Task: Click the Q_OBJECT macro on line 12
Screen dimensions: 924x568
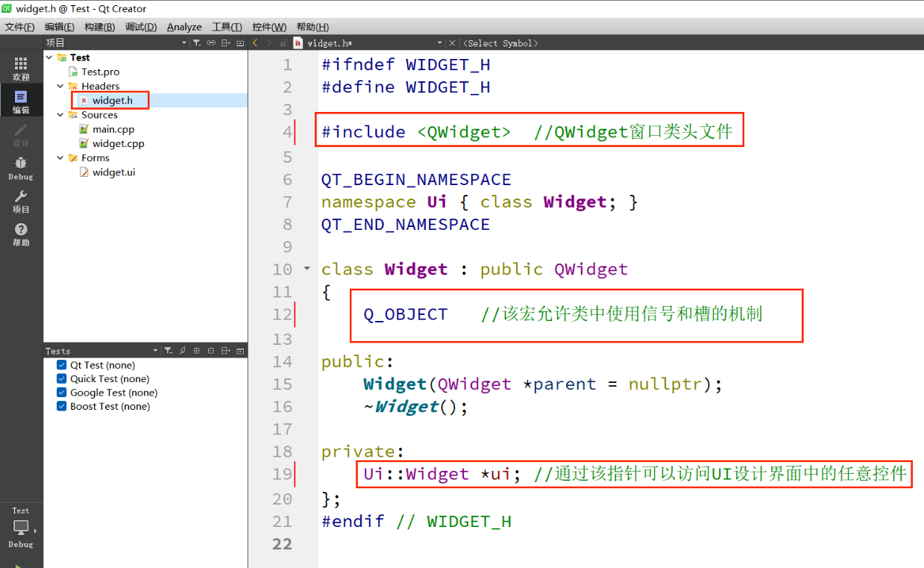Action: (406, 314)
